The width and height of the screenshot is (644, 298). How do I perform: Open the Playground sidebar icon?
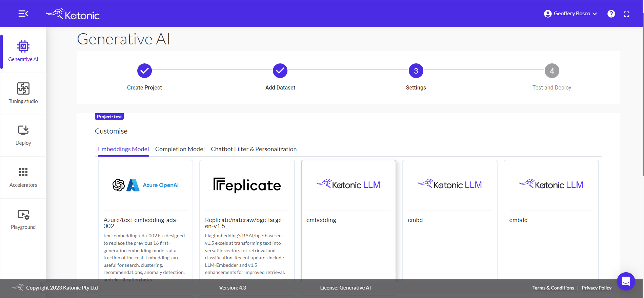[23, 215]
